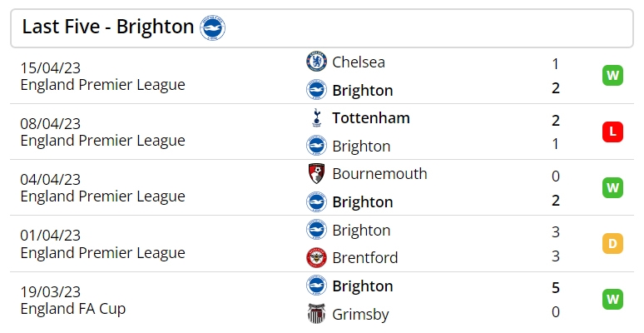Select the W badge for Grimsby match
The image size is (644, 333).
click(612, 300)
